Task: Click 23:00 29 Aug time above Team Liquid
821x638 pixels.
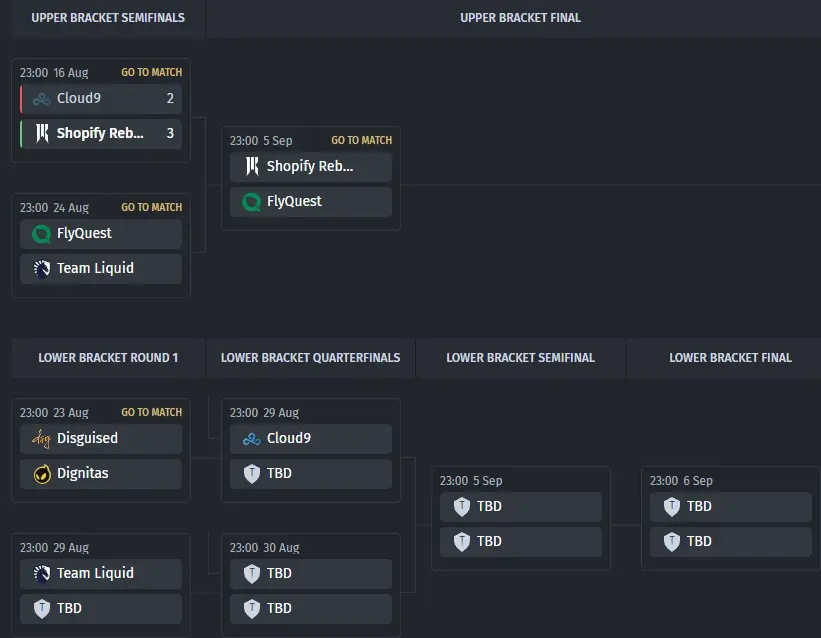Action: click(x=54, y=548)
